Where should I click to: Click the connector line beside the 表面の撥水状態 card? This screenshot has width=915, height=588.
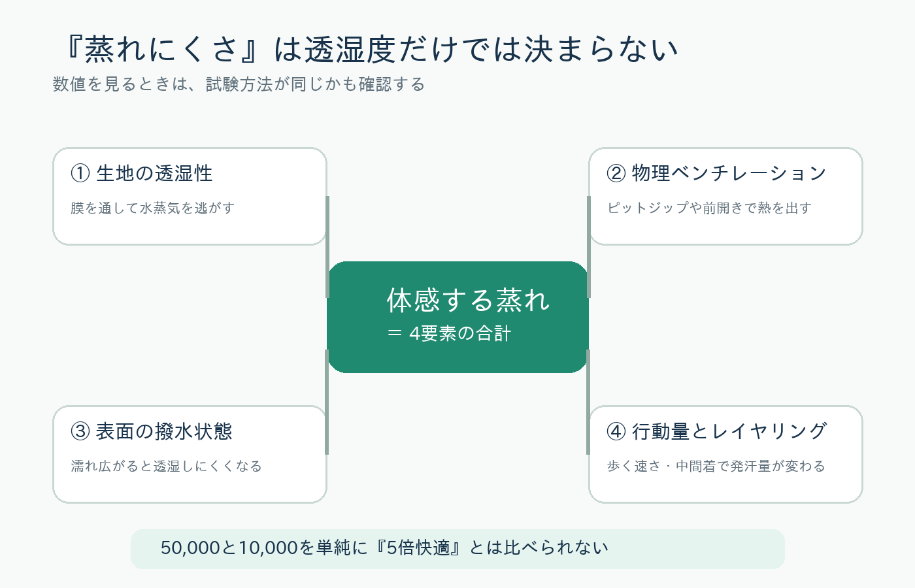point(327,402)
